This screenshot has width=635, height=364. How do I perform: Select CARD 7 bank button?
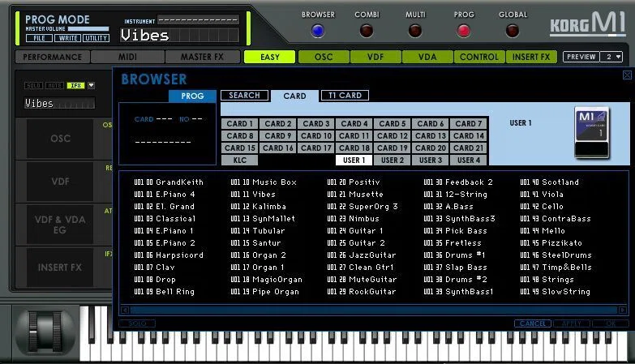(x=469, y=123)
